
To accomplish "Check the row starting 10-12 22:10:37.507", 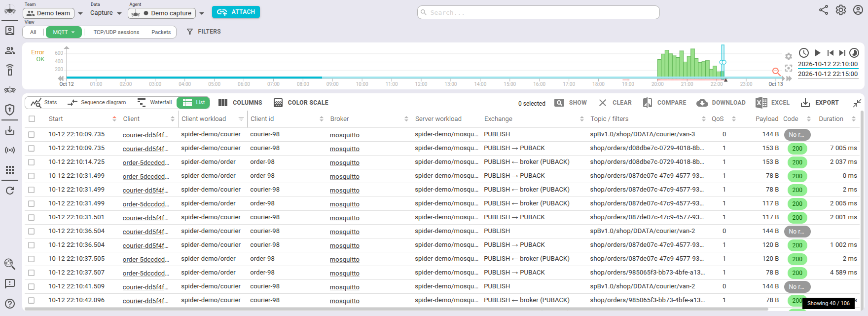I will point(32,273).
